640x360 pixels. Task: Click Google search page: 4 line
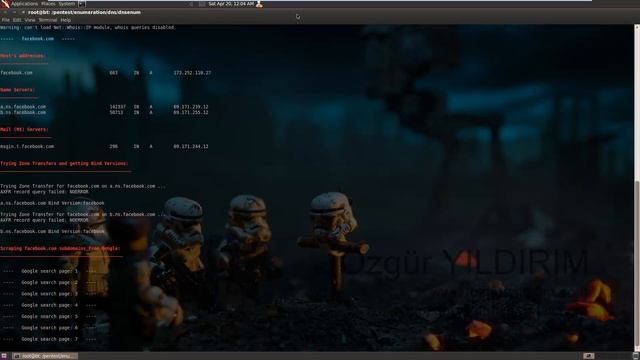[49, 305]
